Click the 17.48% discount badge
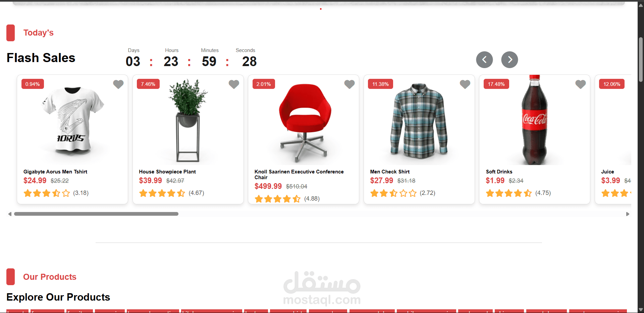Image resolution: width=644 pixels, height=313 pixels. [496, 84]
